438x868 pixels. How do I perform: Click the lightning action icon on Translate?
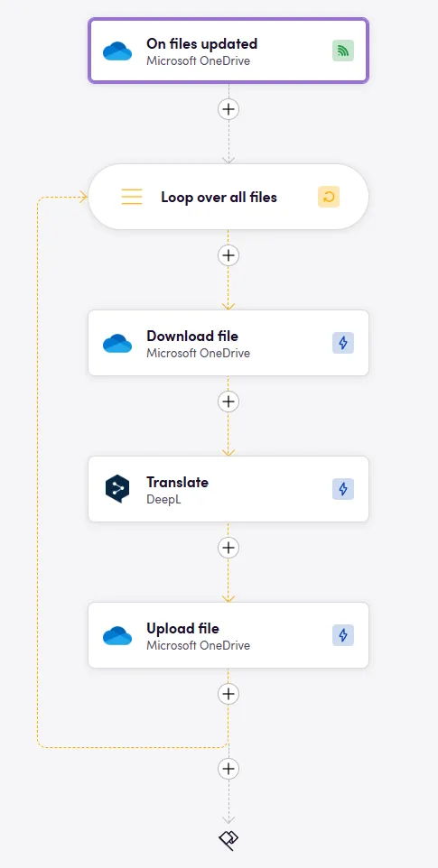pyautogui.click(x=343, y=489)
